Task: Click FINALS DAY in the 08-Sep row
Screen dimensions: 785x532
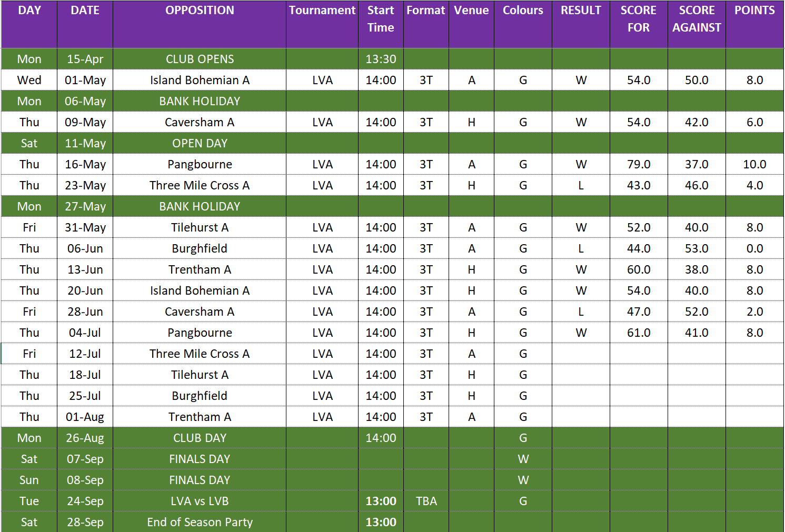Action: tap(200, 480)
